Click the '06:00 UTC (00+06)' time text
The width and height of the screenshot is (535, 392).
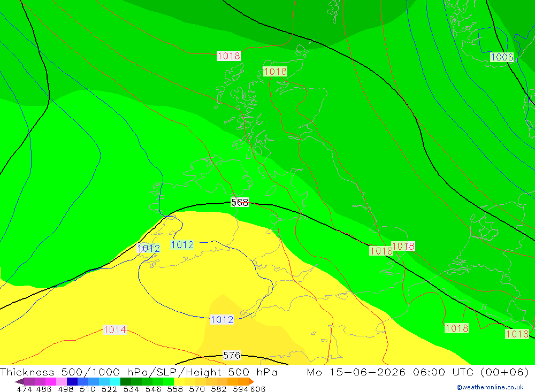tap(470, 372)
